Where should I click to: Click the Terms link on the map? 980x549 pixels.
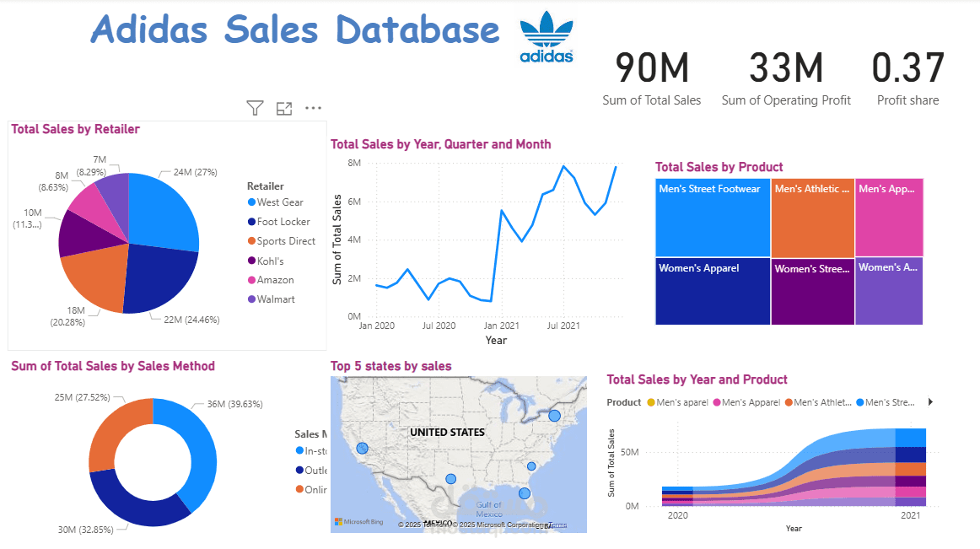click(556, 525)
